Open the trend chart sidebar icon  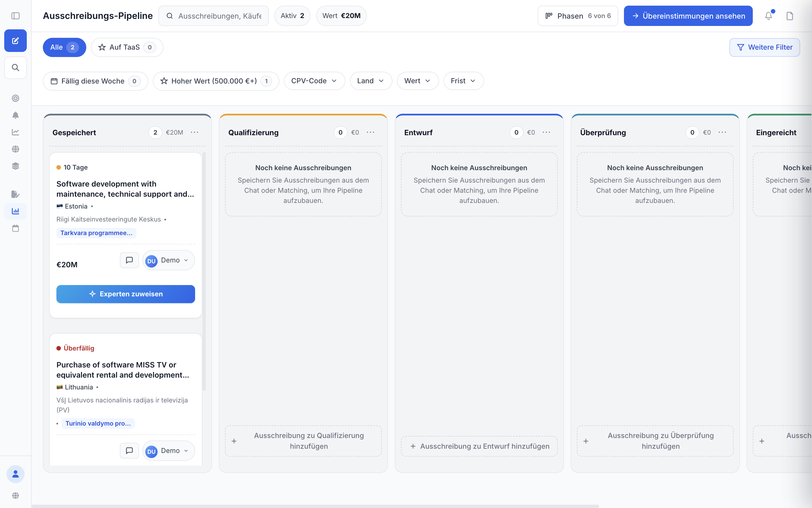(x=16, y=132)
